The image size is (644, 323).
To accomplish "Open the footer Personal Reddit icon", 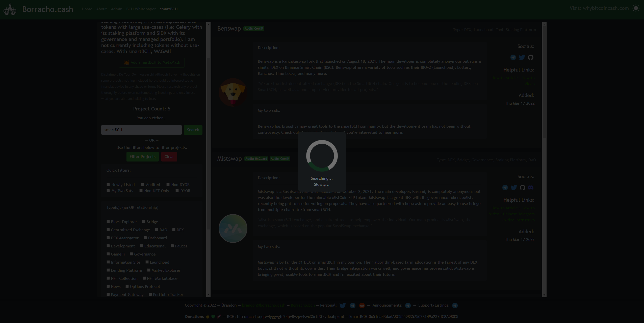I will point(362,305).
